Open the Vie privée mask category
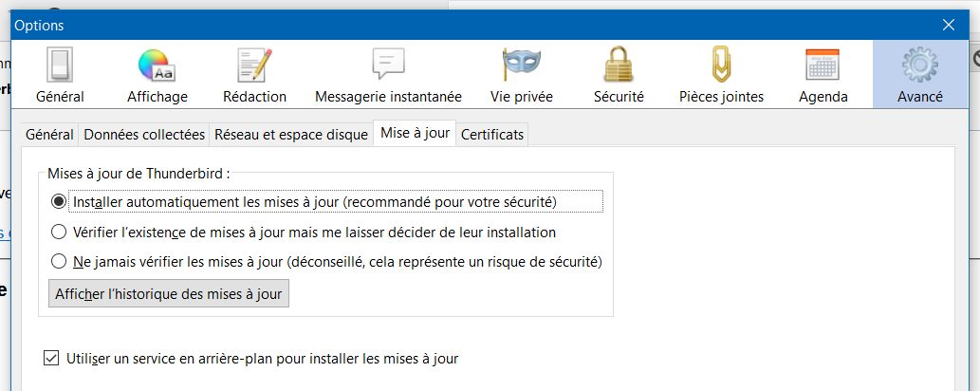Viewport: 980px width, 391px height. [521, 75]
